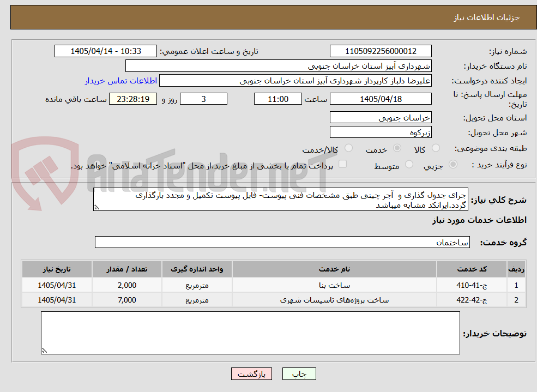Click the date cell in تاسیسات شهری row
Viewport: 537px width, 392px height.
click(x=57, y=300)
